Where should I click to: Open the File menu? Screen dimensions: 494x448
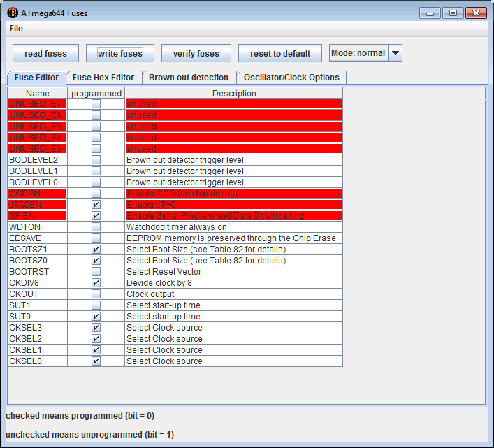click(x=16, y=29)
